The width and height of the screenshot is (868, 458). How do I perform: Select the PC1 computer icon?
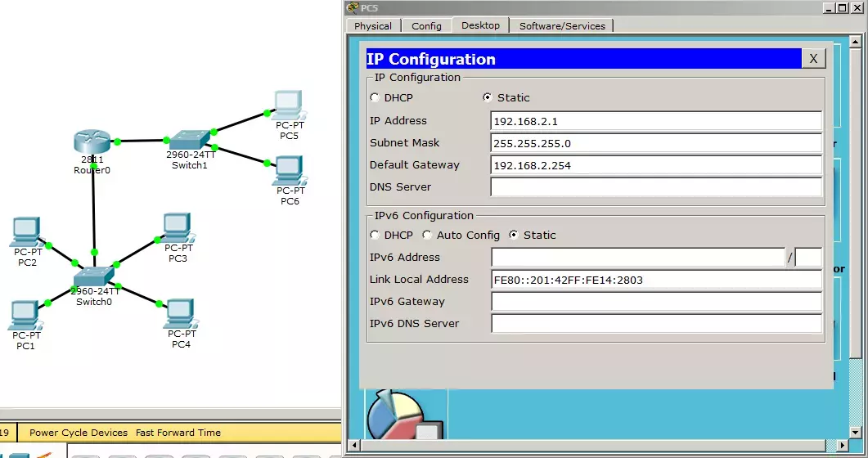click(x=25, y=316)
